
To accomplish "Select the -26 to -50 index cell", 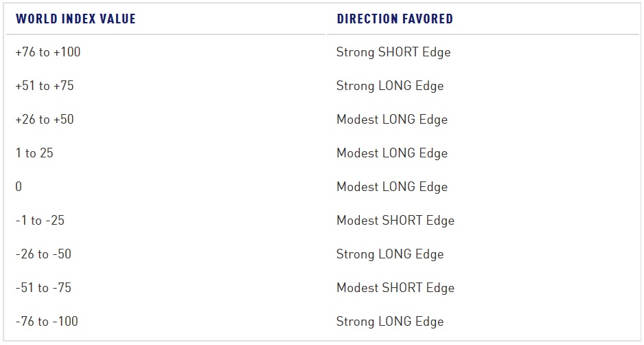I will pyautogui.click(x=43, y=254).
